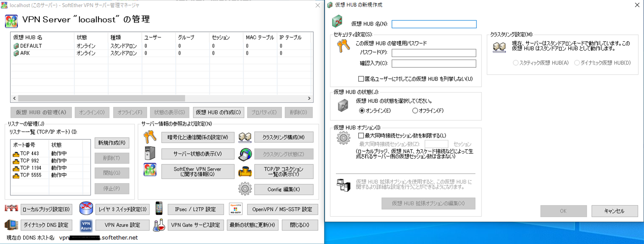Click the セッション column header
This screenshot has height=244, width=644.
(226, 37)
